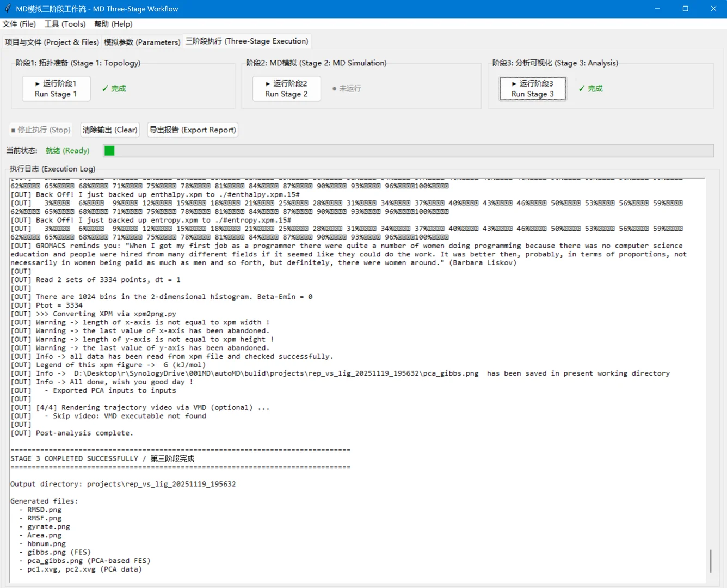
Task: Run Stage 1 topology preparation
Action: click(56, 88)
